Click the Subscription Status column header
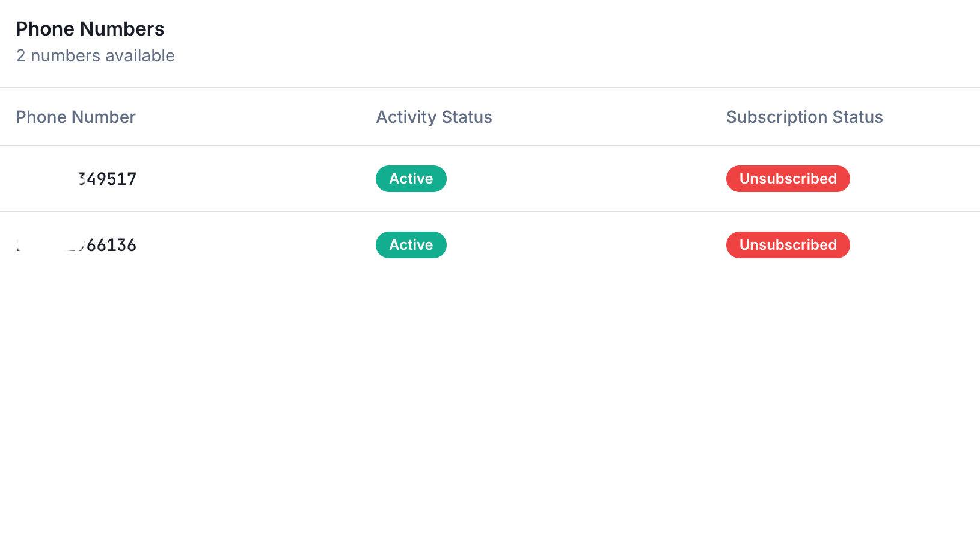Screen dimensions: 980x550 [804, 117]
